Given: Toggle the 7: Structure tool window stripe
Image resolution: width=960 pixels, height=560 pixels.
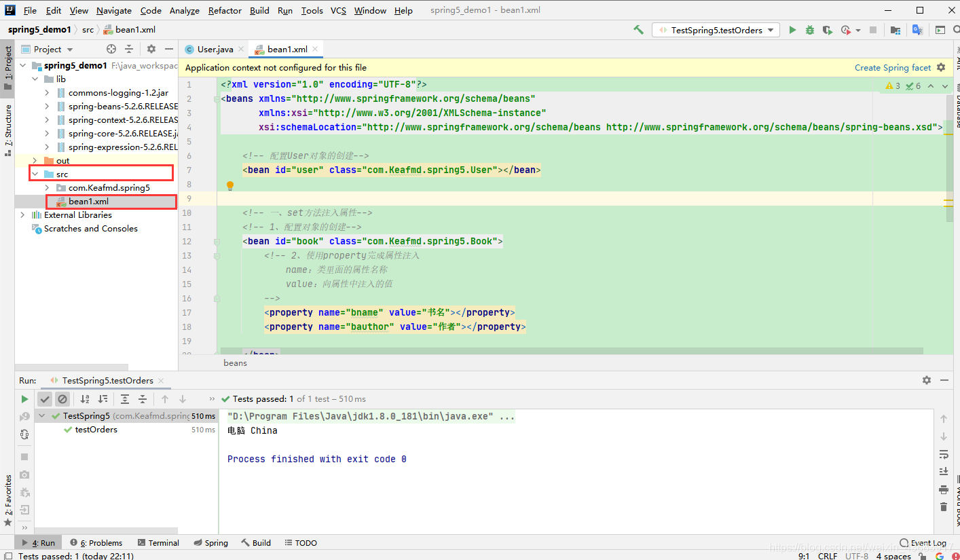Looking at the screenshot, I should 7,130.
